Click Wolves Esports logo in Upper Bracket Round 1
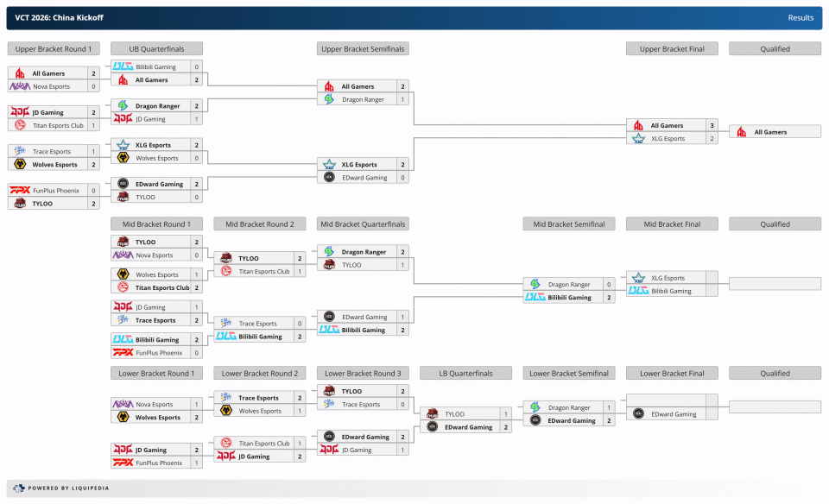This screenshot has width=829, height=504. point(20,164)
